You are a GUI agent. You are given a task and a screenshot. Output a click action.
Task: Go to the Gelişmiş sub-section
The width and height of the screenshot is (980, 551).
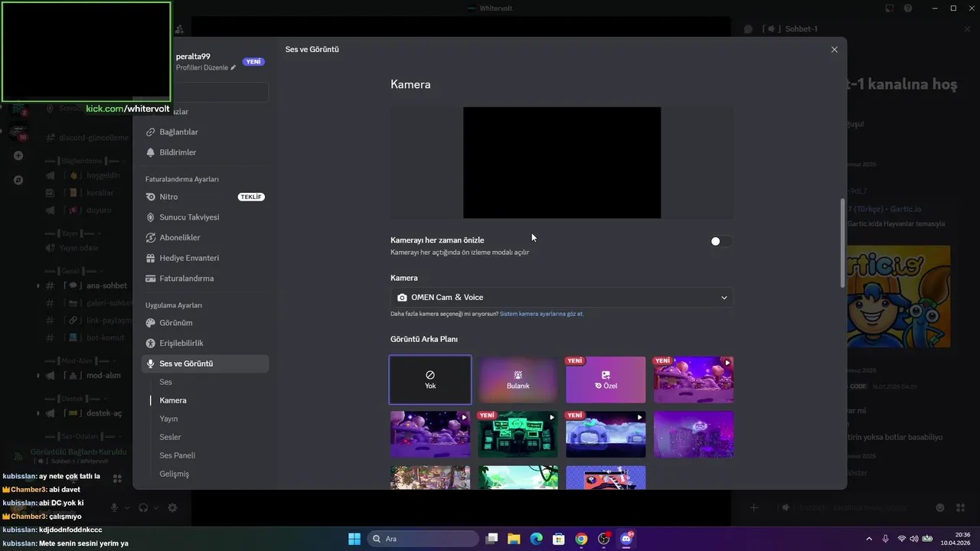[174, 474]
